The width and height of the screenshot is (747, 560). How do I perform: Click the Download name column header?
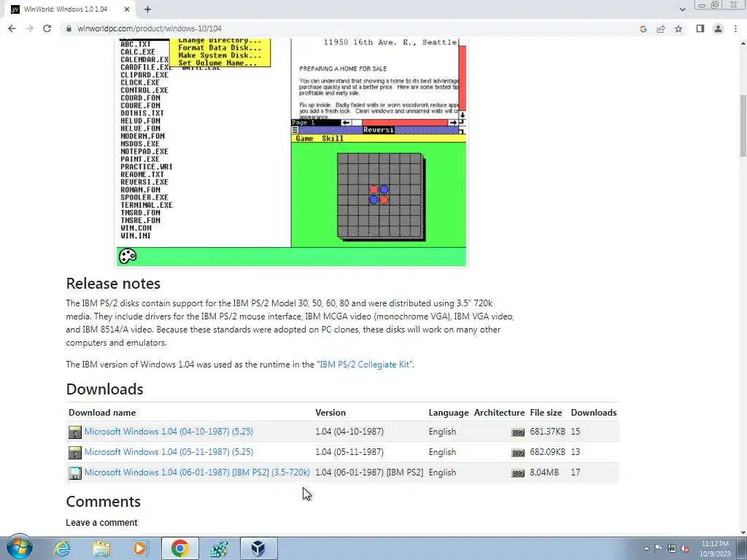[102, 413]
